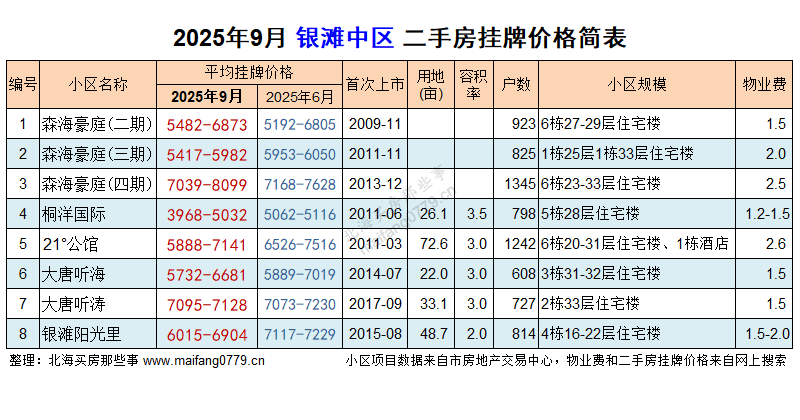Click the June price 5889-7019
Viewport: 800px width, 420px height.
pos(300,275)
